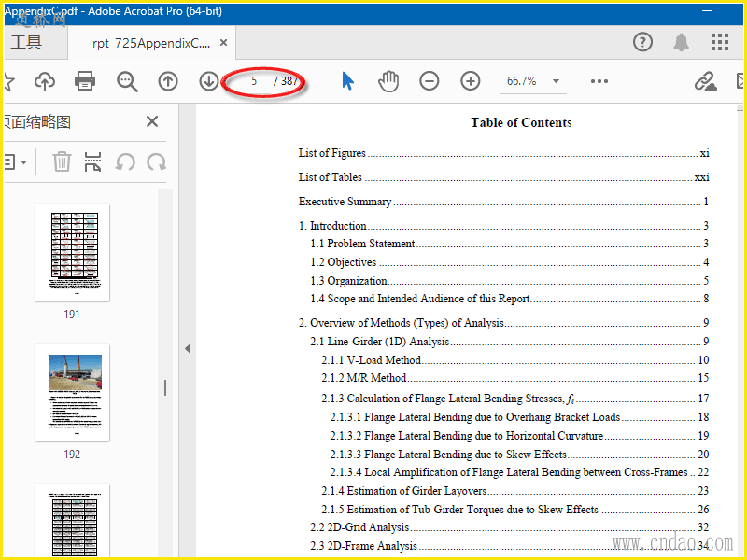
Task: Open List of Figures entry
Action: 503,153
